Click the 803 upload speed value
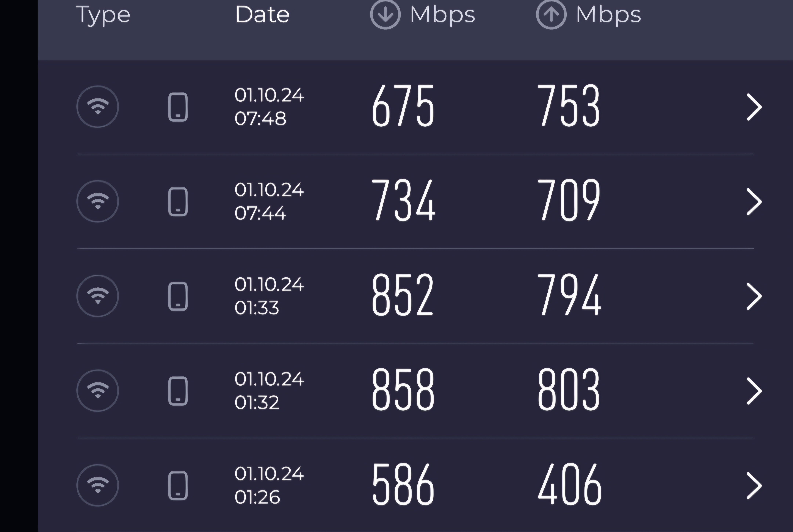 coord(569,389)
